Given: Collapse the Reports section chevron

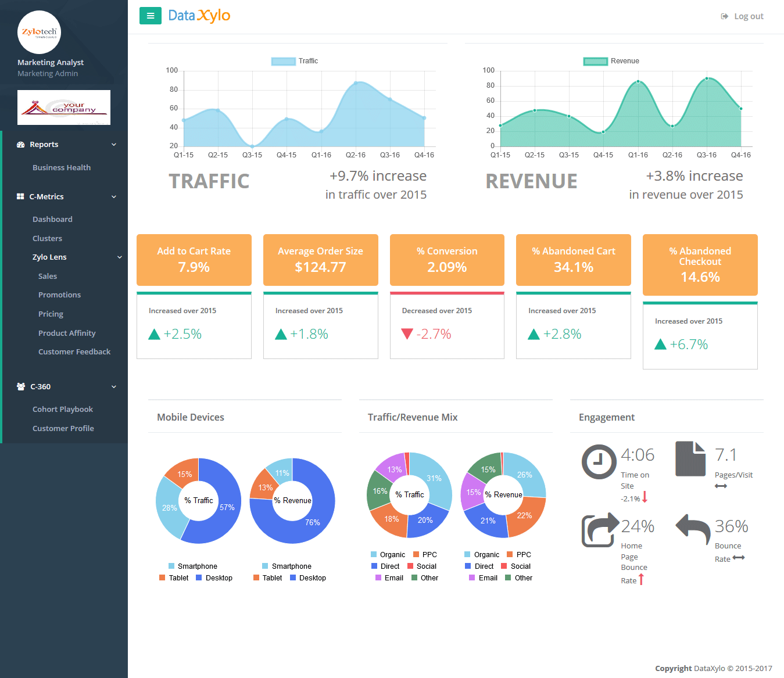Looking at the screenshot, I should [x=114, y=145].
